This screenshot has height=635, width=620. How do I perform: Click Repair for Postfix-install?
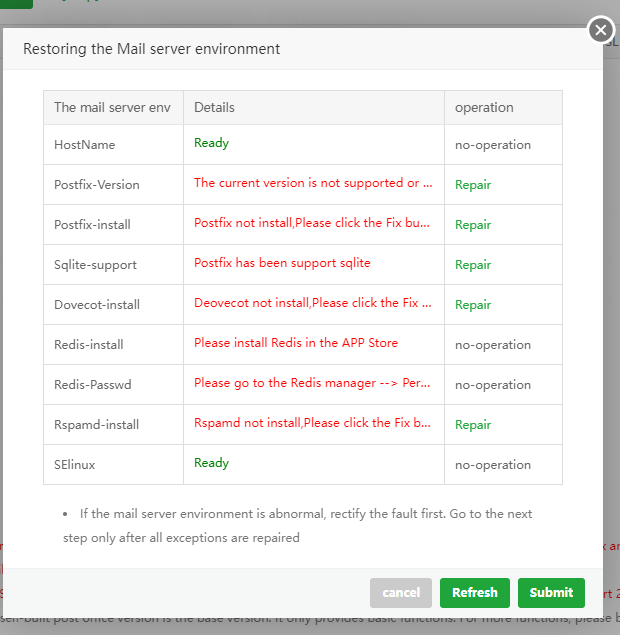473,225
